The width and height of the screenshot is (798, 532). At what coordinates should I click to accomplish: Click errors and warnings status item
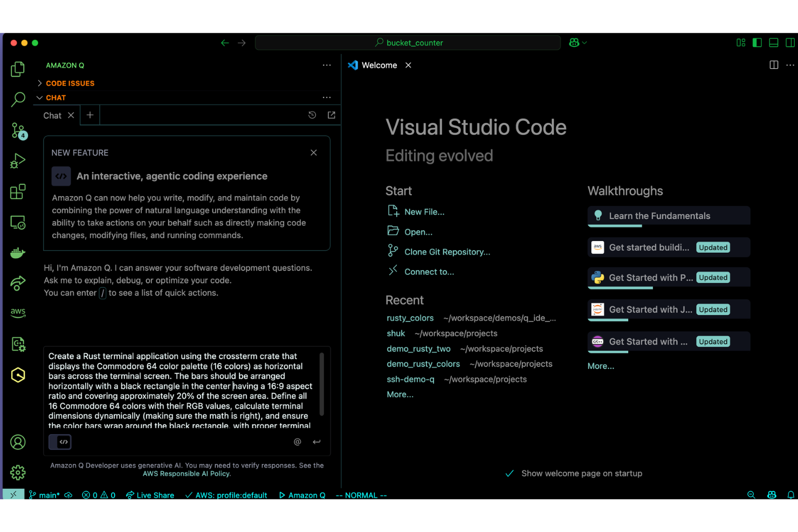point(99,495)
